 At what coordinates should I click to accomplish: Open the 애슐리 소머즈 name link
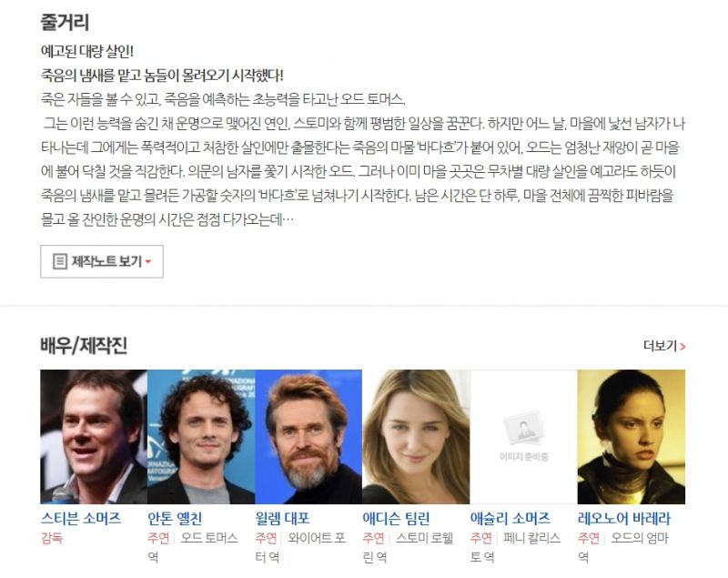tap(511, 518)
